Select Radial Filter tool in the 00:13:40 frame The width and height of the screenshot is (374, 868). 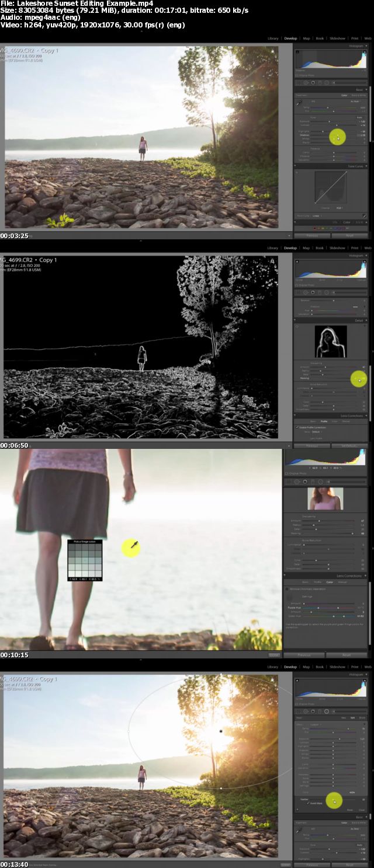click(327, 712)
